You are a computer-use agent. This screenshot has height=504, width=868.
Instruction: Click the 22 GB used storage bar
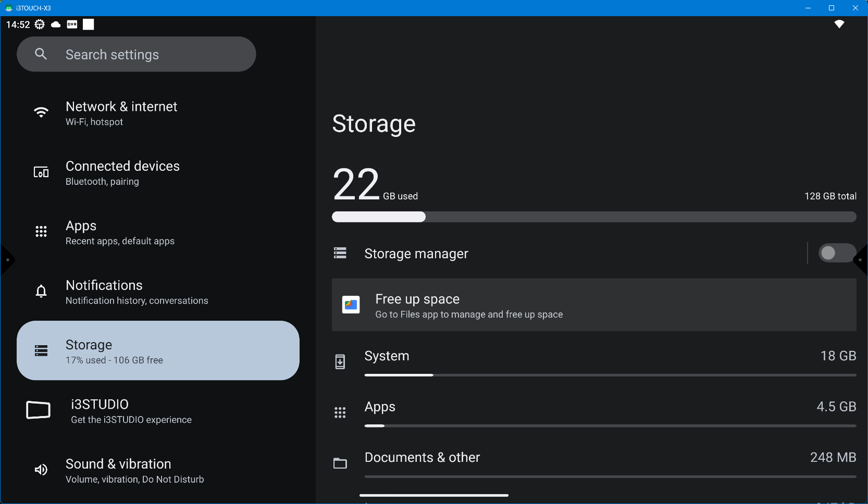[x=593, y=217]
